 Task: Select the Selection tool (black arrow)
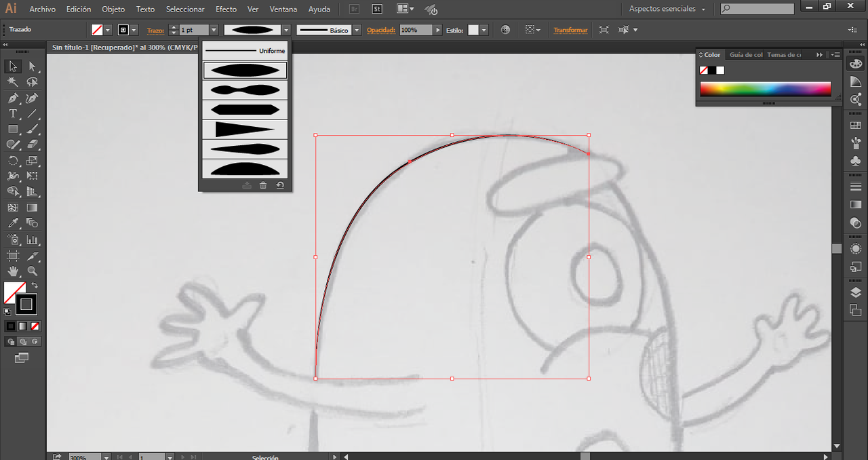pyautogui.click(x=13, y=66)
